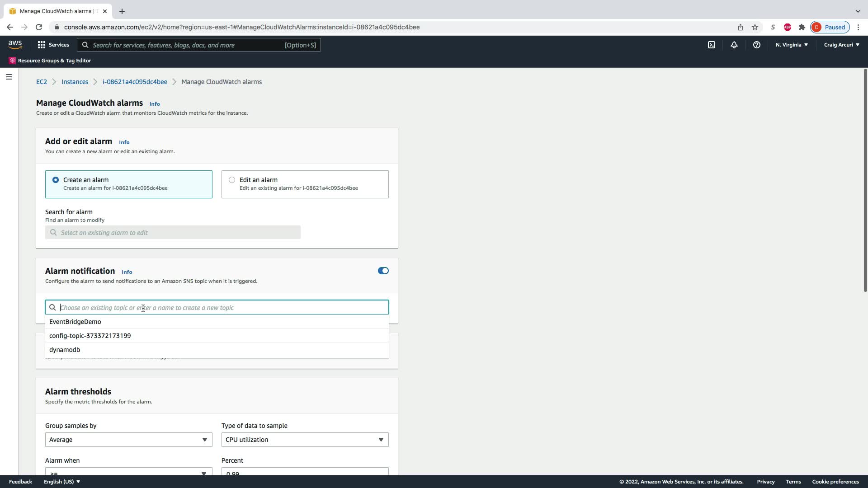
Task: Toggle the Alarm notification switch off
Action: 383,271
